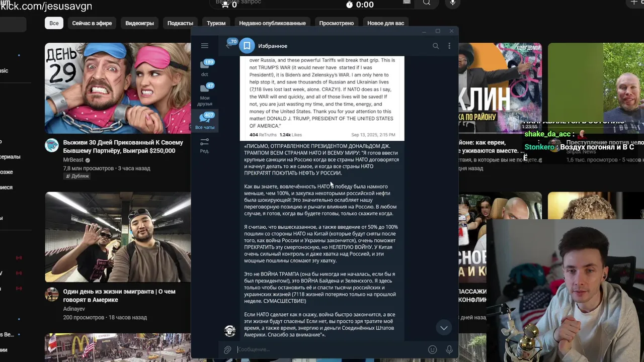The width and height of the screenshot is (644, 362).
Task: Click the message sender avatar in Telegram
Action: 230,331
